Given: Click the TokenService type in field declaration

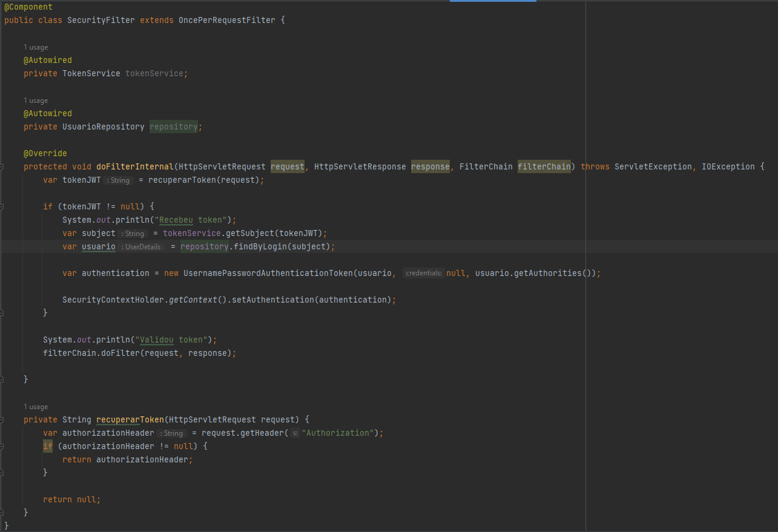Looking at the screenshot, I should pos(91,73).
